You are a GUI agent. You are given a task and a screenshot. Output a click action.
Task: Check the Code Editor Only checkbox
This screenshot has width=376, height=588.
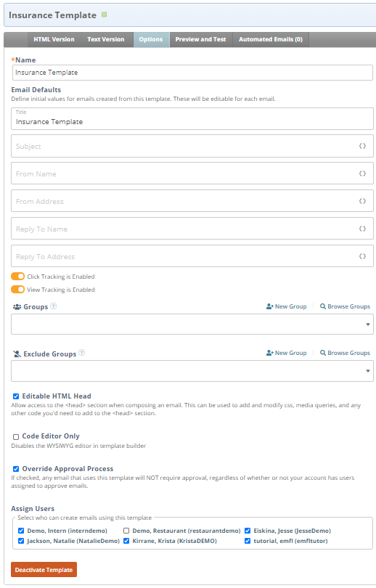16,437
